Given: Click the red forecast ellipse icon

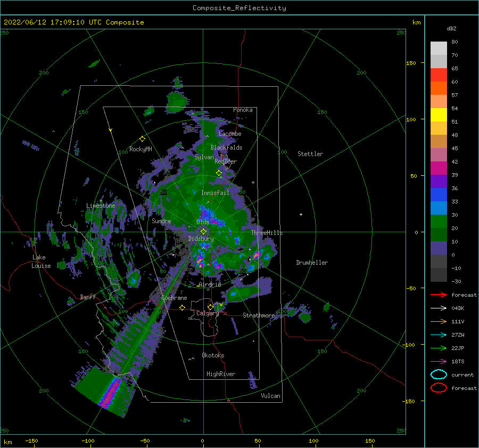Looking at the screenshot, I should point(439,388).
